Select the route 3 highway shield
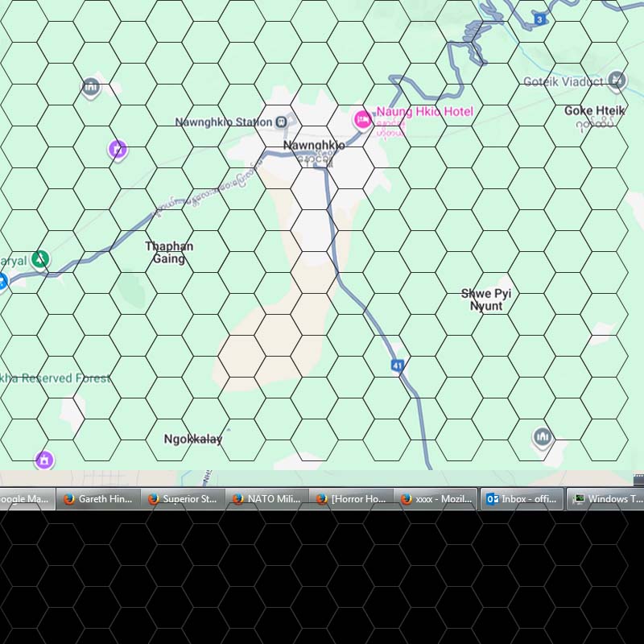 pyautogui.click(x=539, y=19)
